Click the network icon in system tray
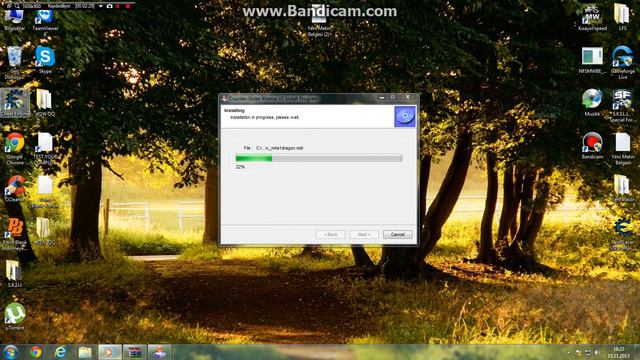 [x=588, y=352]
